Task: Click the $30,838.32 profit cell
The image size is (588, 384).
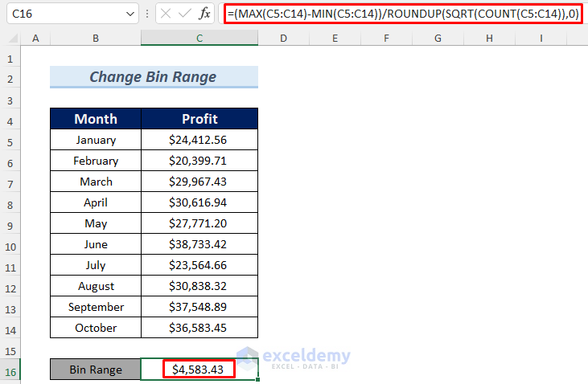Action: [199, 286]
